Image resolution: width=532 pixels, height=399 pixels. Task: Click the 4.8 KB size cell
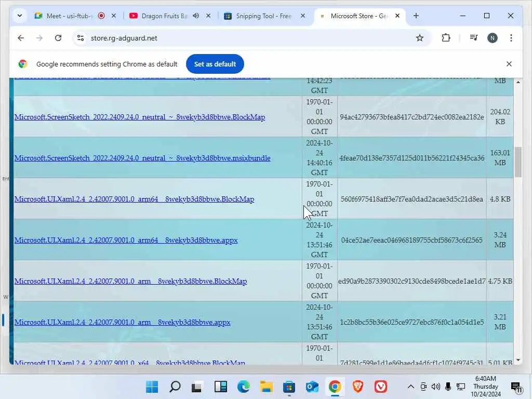tap(500, 199)
